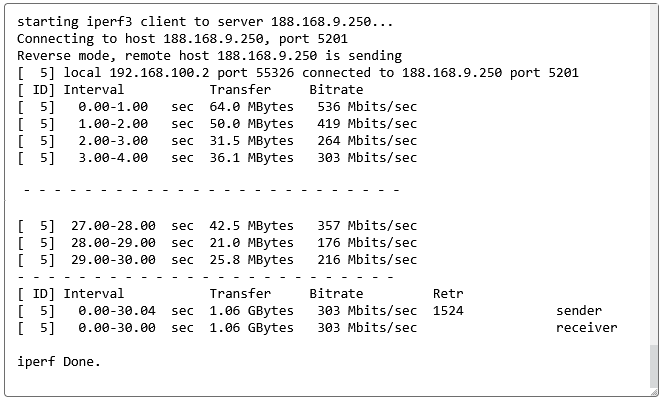Click the local port 55326 connection line
The height and width of the screenshot is (400, 663).
coord(298,73)
